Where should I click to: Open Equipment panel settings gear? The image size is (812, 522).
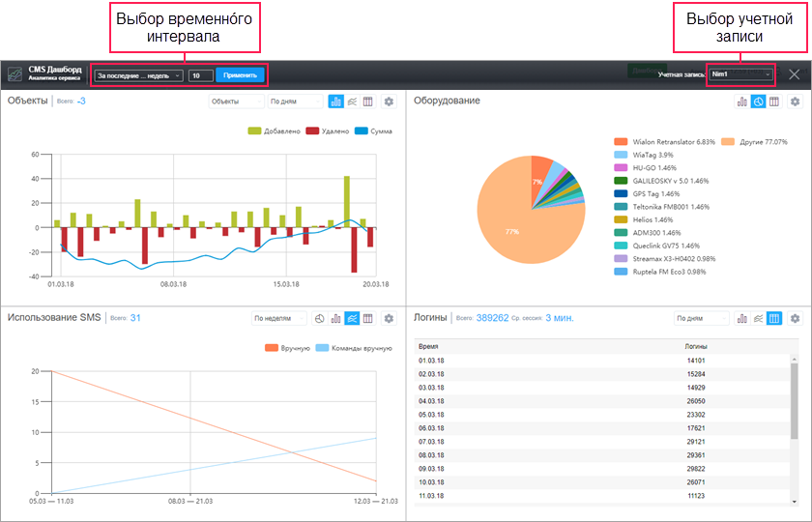pyautogui.click(x=795, y=101)
